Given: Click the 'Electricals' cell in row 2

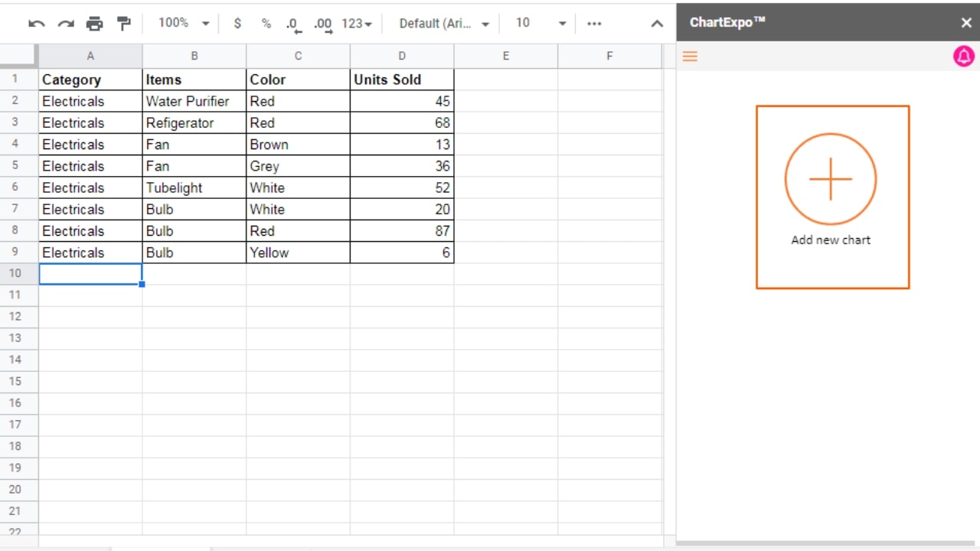Looking at the screenshot, I should click(x=90, y=101).
